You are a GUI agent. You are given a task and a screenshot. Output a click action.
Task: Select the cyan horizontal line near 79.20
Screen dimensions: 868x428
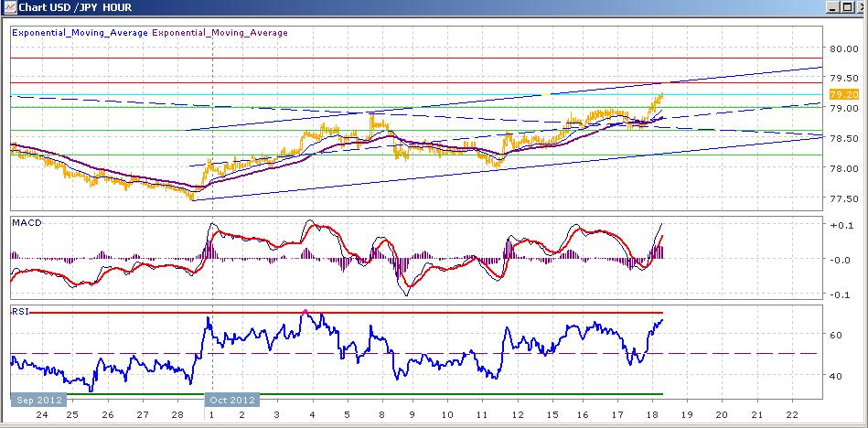point(414,95)
